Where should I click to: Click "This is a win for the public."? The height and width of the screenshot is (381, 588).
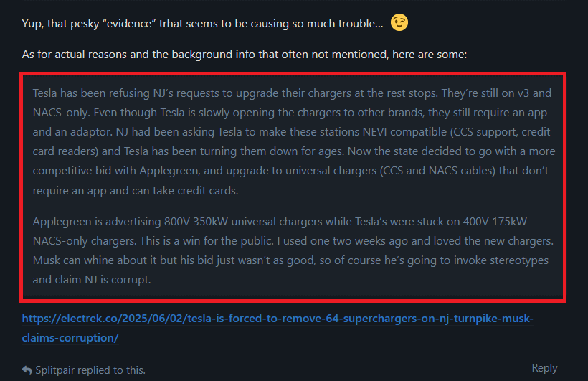(x=207, y=241)
